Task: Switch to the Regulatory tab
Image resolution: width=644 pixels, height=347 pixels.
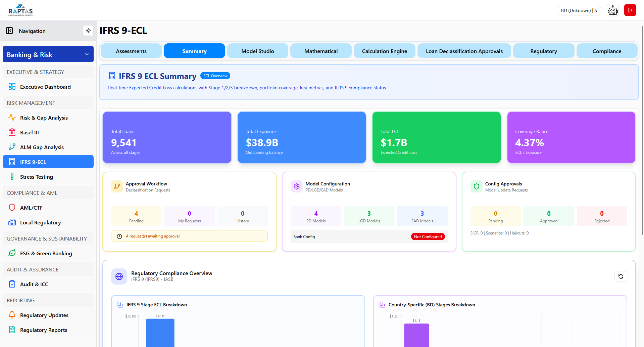Action: tap(544, 51)
